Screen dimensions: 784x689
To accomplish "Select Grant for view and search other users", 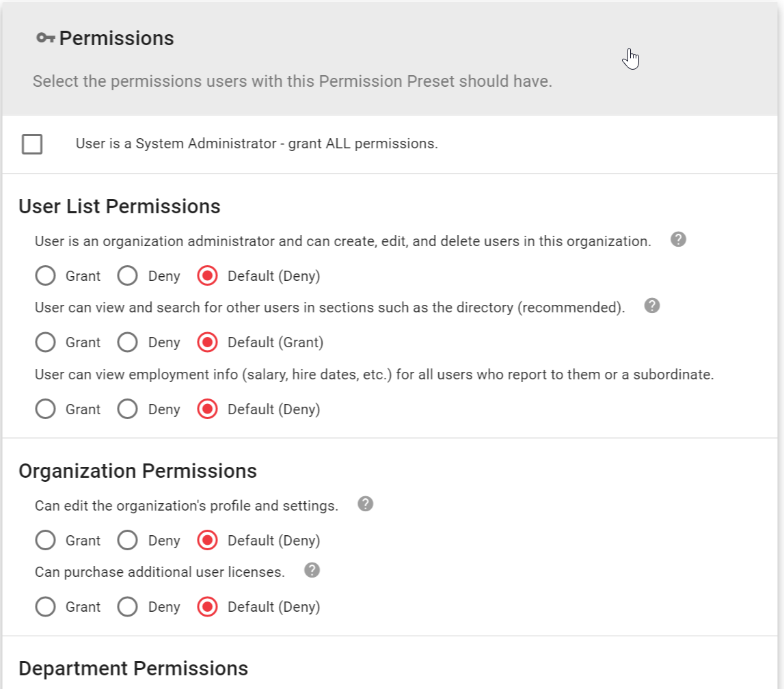I will pos(46,342).
